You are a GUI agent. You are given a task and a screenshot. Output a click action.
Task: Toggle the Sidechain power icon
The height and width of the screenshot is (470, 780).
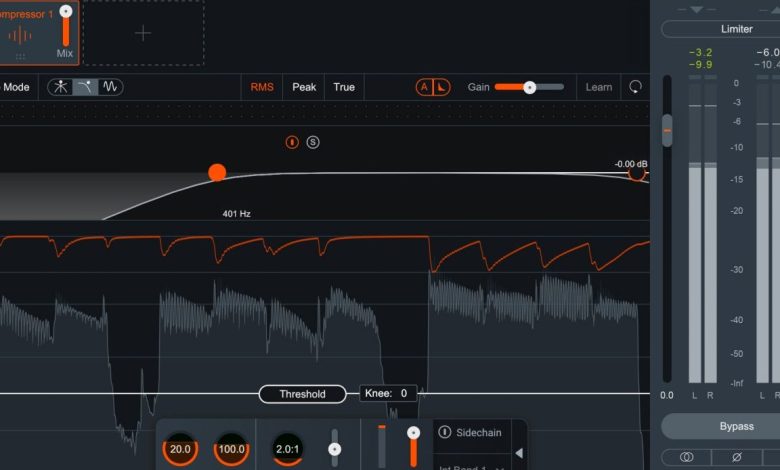[445, 432]
